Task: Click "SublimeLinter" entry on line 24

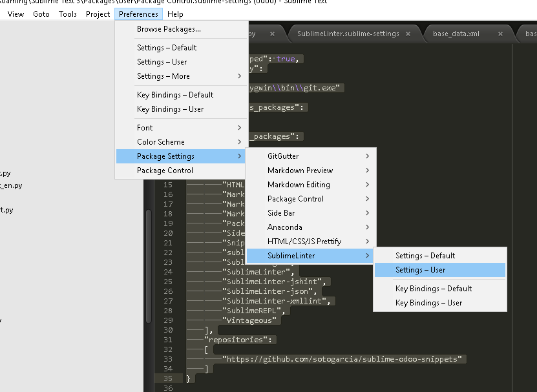Action: [x=256, y=272]
